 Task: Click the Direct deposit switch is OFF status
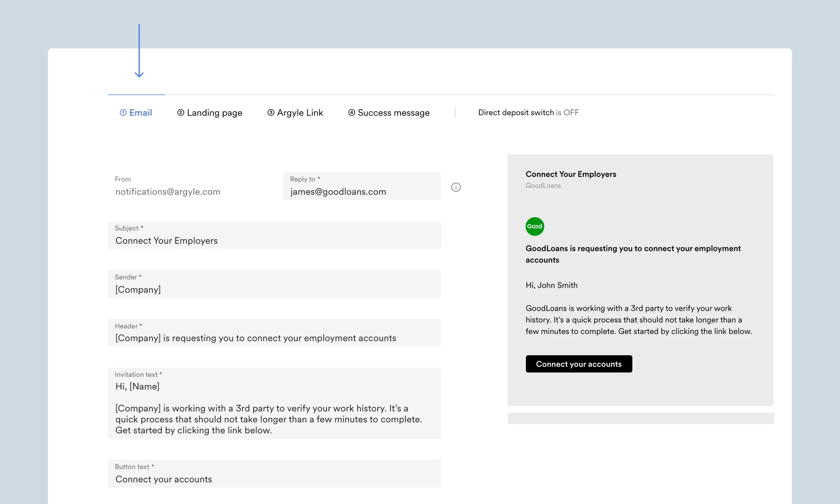tap(528, 113)
